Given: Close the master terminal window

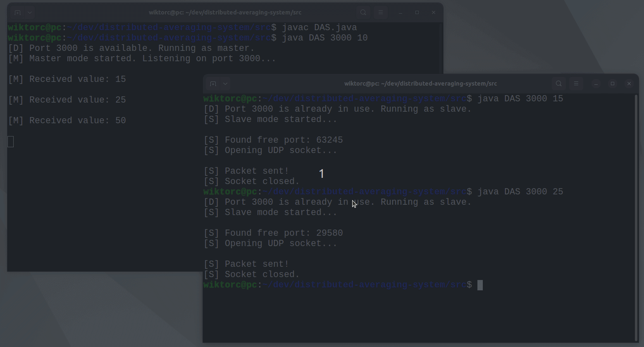Looking at the screenshot, I should tap(434, 12).
